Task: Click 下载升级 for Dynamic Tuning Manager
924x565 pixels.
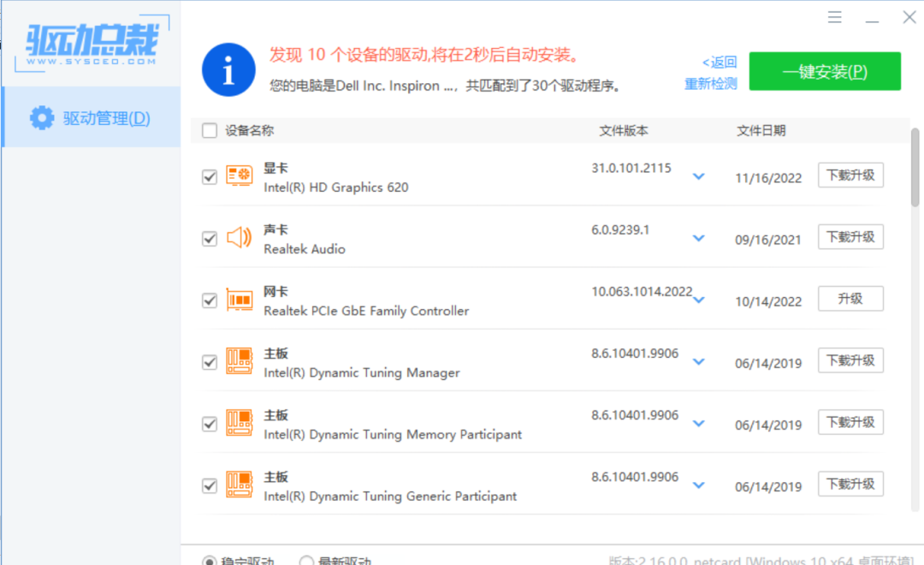Action: tap(850, 360)
